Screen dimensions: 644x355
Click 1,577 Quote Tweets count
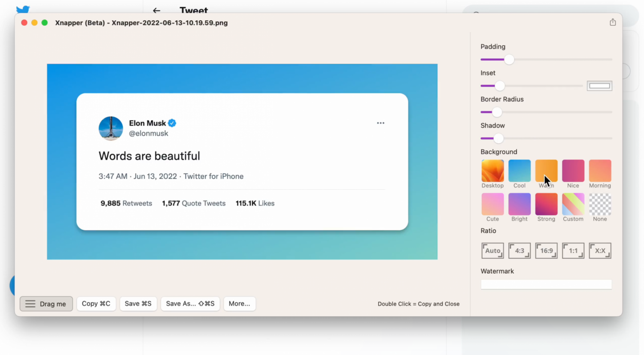(x=194, y=203)
